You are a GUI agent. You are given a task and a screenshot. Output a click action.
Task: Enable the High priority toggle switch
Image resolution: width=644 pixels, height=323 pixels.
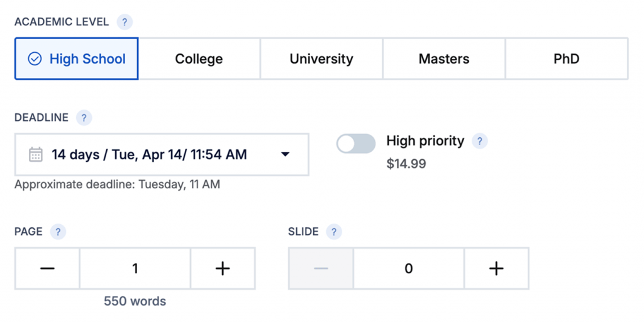point(356,144)
